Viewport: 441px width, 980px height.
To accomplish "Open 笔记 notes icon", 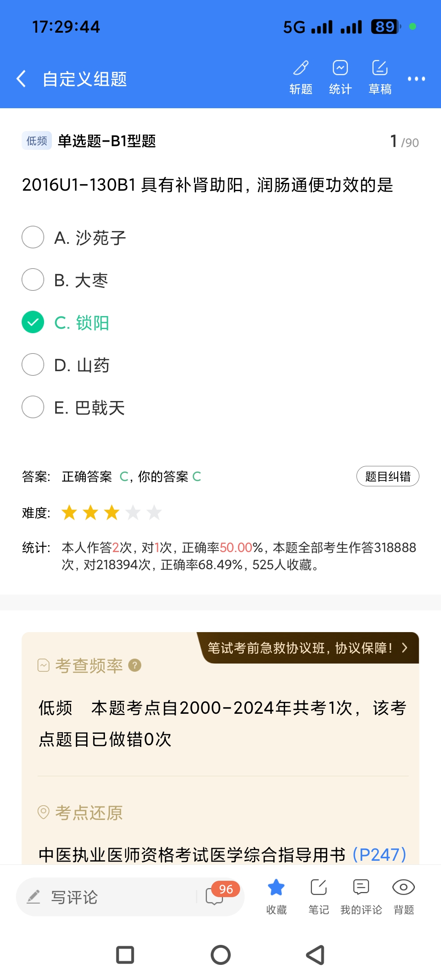I will tap(318, 896).
